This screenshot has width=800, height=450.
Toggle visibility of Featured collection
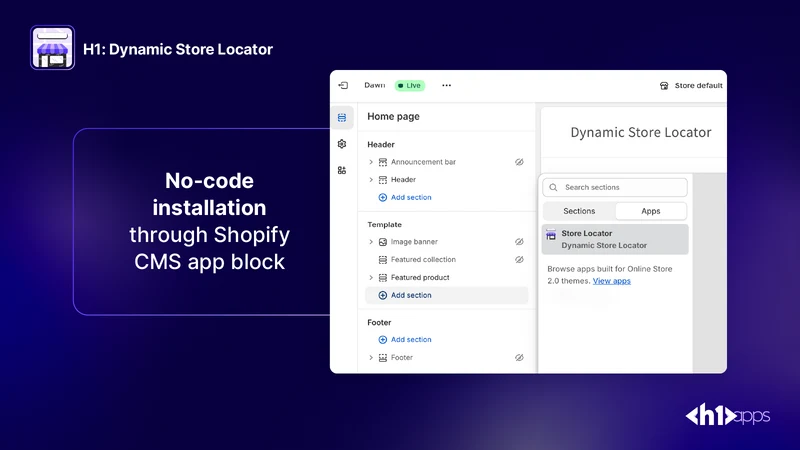(519, 260)
